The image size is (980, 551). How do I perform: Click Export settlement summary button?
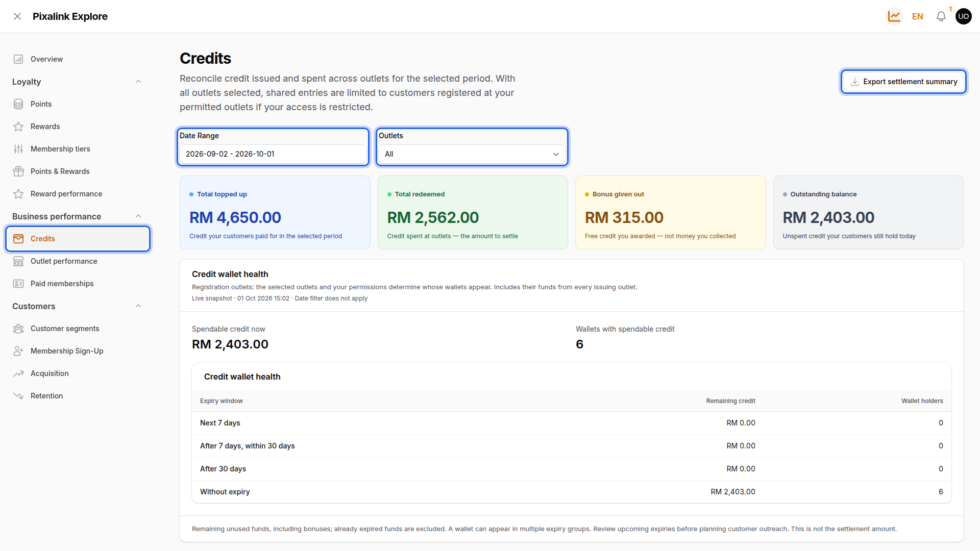[x=903, y=82]
